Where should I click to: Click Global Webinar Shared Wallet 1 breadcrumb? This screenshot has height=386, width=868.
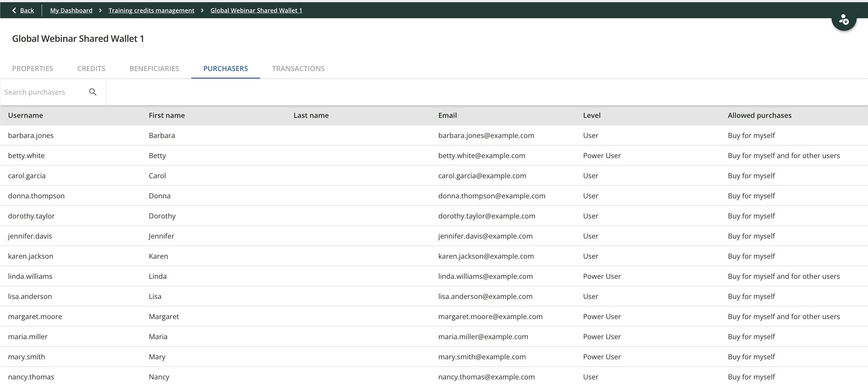tap(256, 10)
